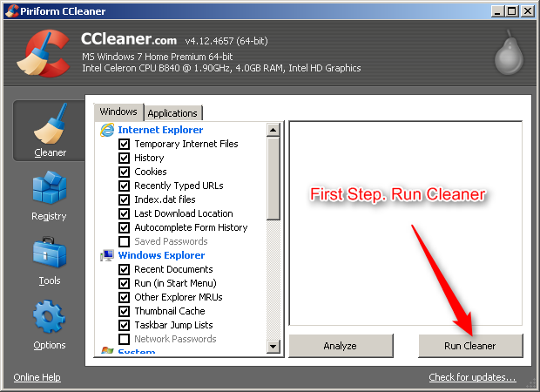Open the Options gear icon
Screen dimensions: 540x392
[50, 316]
